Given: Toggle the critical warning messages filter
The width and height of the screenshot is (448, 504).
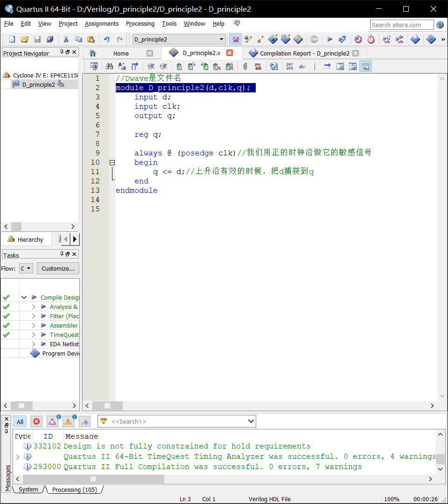Looking at the screenshot, I should [x=52, y=421].
